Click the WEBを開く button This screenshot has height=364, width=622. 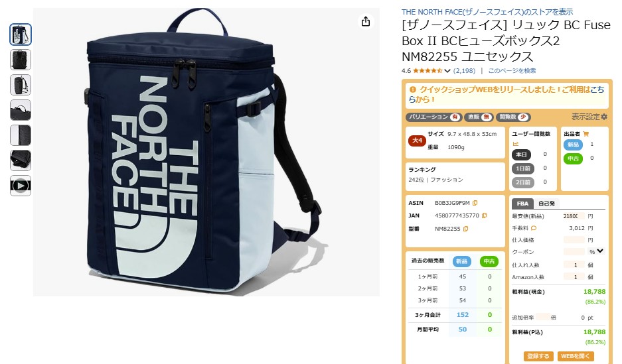coord(576,355)
